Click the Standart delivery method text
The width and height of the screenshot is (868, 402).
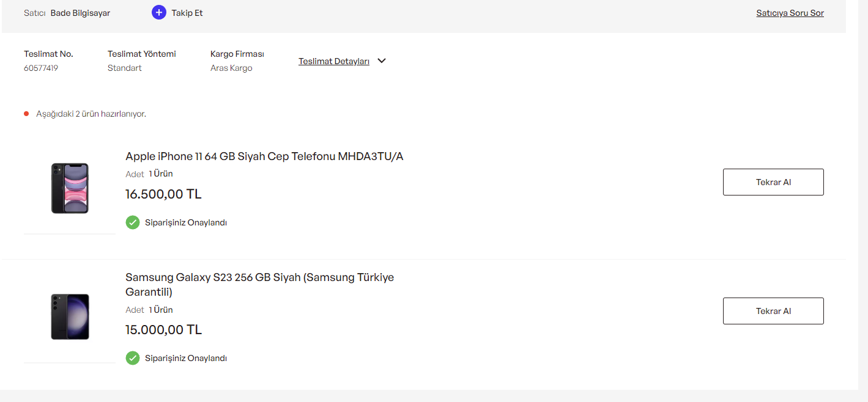[125, 68]
